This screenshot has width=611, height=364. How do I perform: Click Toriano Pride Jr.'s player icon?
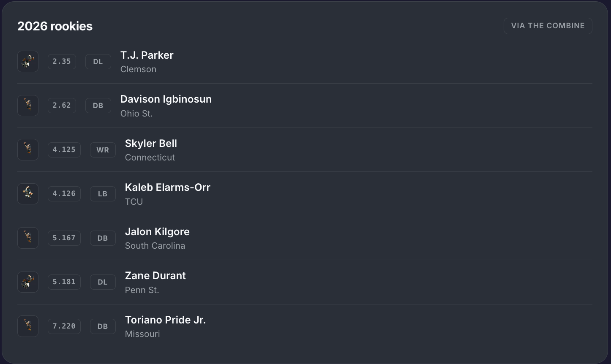coord(28,326)
